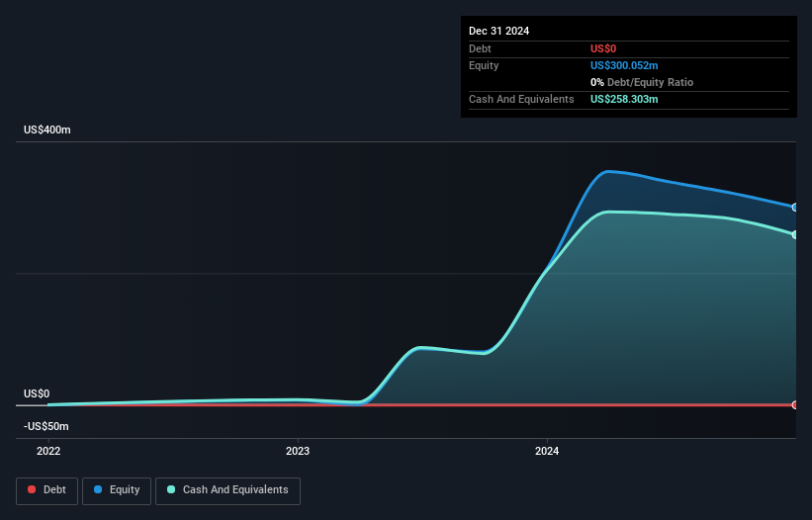Click the US$258.303m cash value
Screen dimensions: 812x520
point(624,99)
